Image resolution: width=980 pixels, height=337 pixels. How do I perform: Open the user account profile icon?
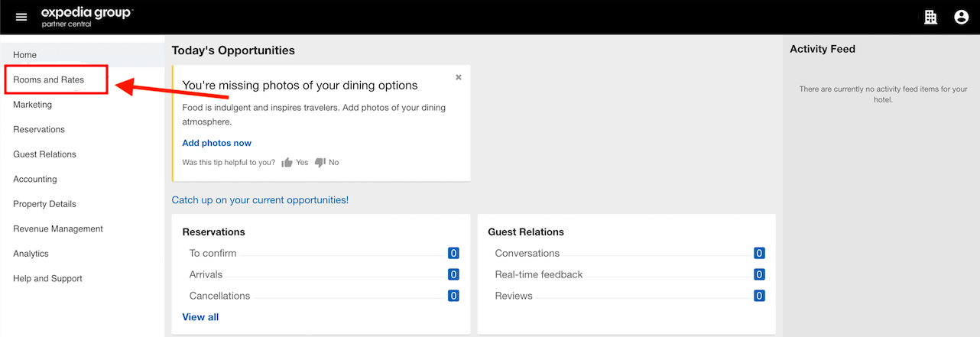[961, 17]
